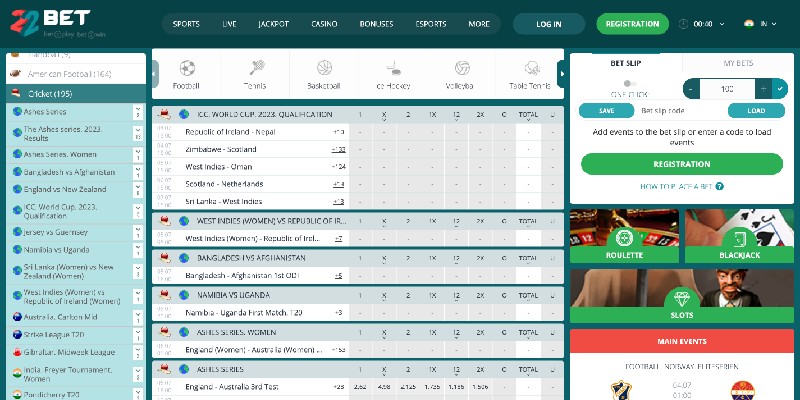Click the header Registration button
Viewport: 800px width, 400px height.
point(633,24)
